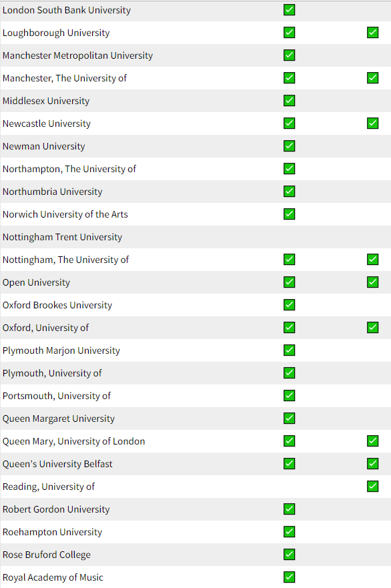Click second-column checkmark for Reading, University of

pos(372,487)
